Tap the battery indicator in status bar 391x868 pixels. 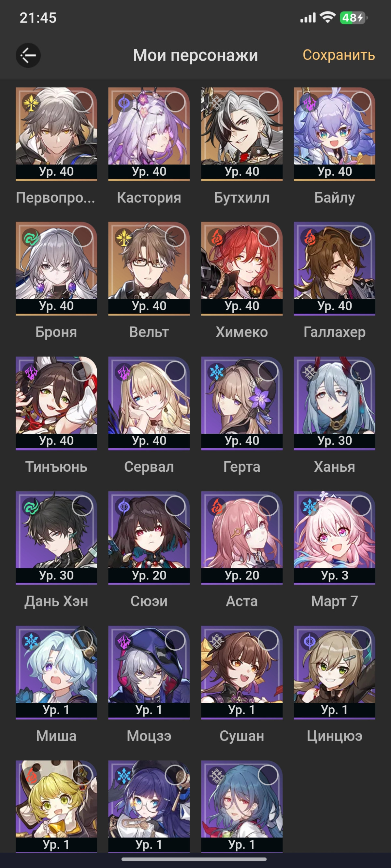pos(353,18)
